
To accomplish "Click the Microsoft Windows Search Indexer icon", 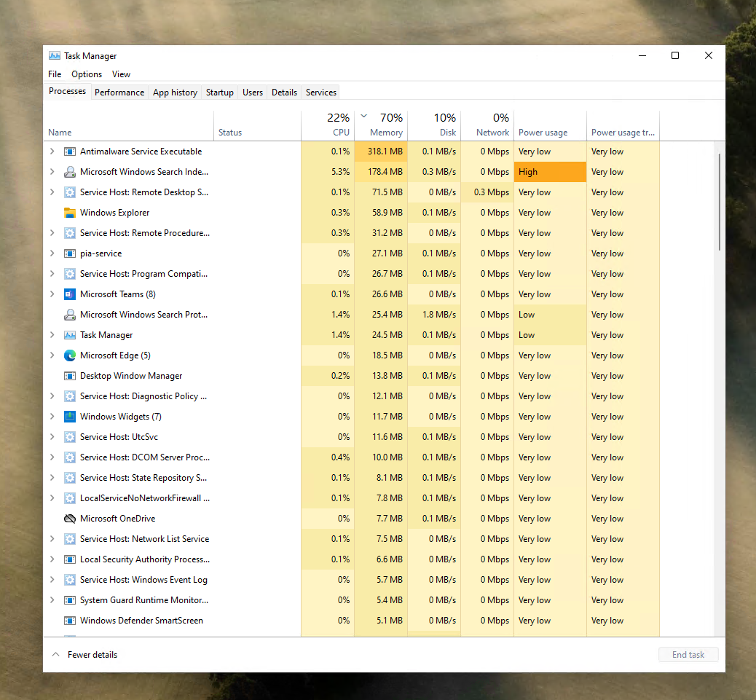I will [x=70, y=172].
